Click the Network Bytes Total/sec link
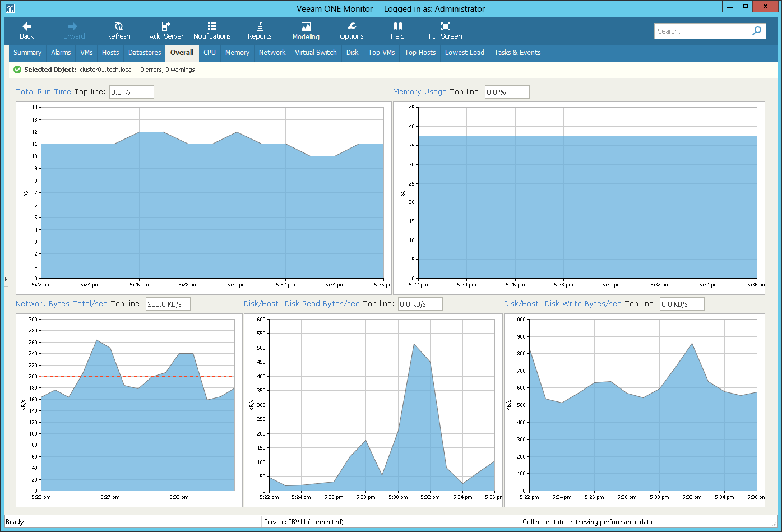The image size is (782, 532). coord(62,304)
